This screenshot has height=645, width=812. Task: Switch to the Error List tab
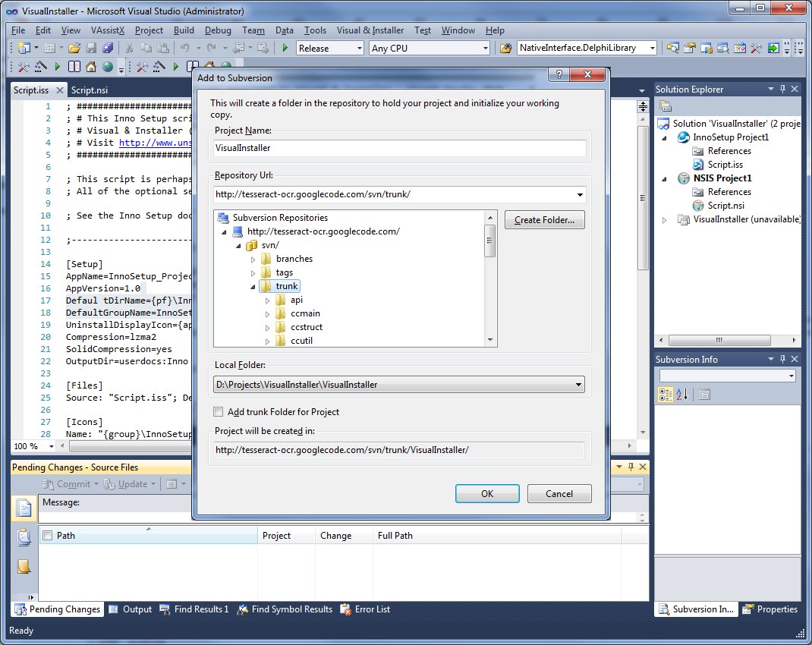click(x=365, y=609)
